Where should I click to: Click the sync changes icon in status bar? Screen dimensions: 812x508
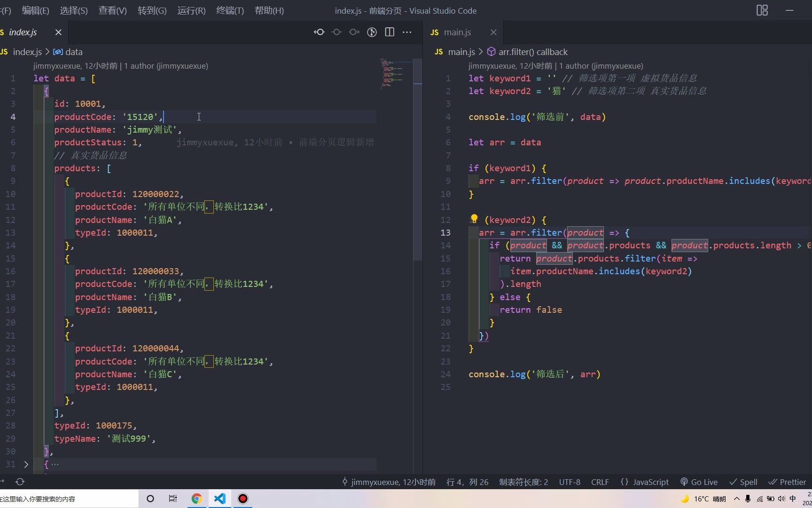20,482
